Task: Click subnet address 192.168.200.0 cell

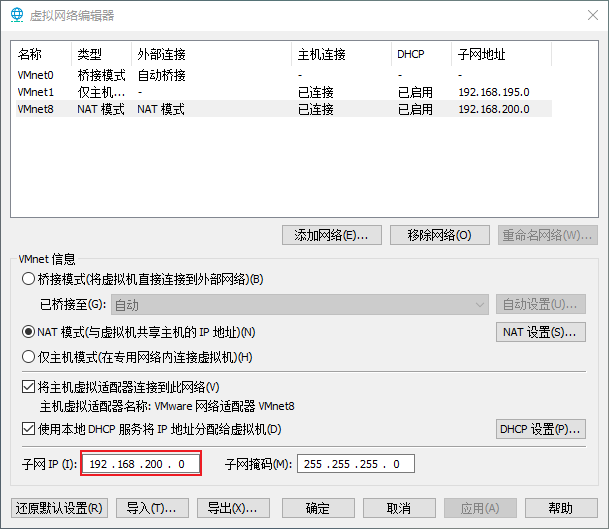Action: (494, 109)
